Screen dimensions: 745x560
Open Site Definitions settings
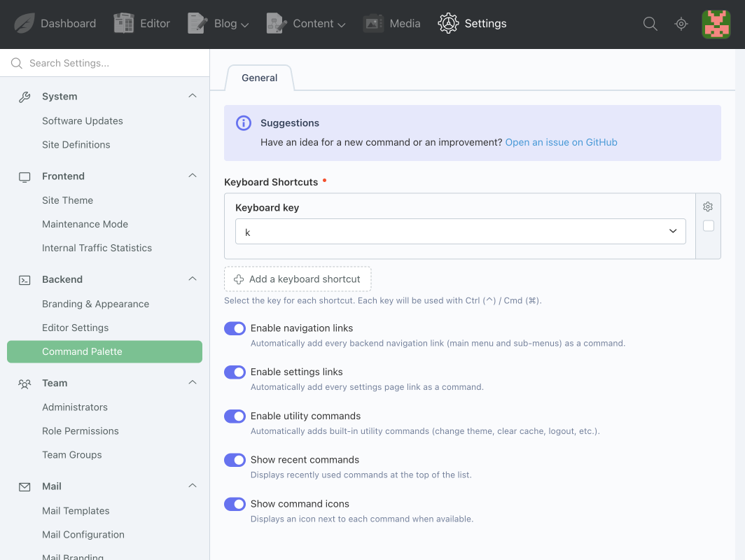(x=76, y=144)
